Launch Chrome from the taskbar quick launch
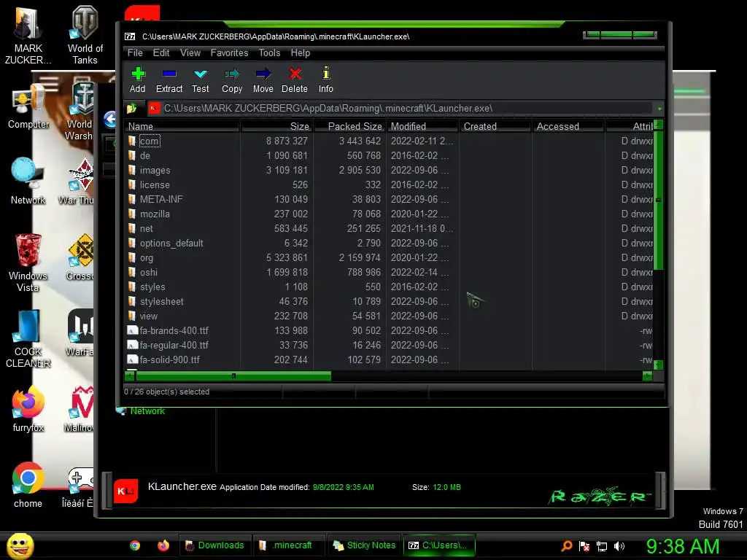747x560 pixels. point(135,545)
